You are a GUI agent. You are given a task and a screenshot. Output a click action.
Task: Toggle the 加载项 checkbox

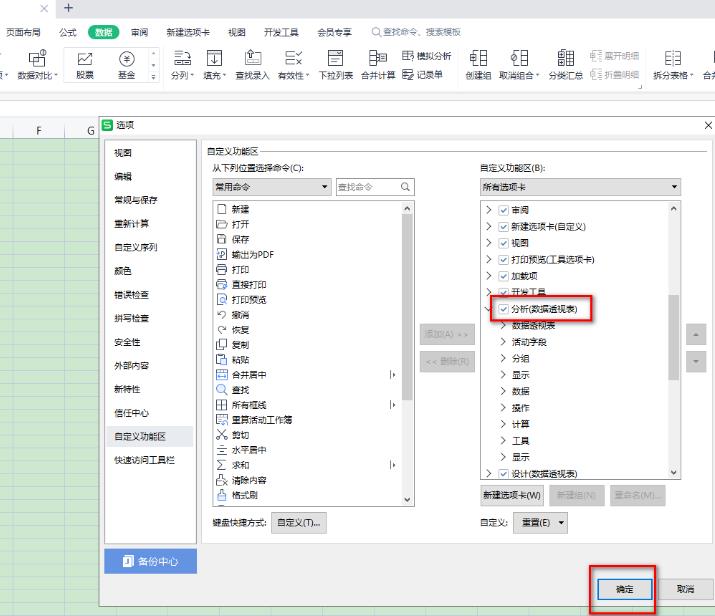(503, 276)
